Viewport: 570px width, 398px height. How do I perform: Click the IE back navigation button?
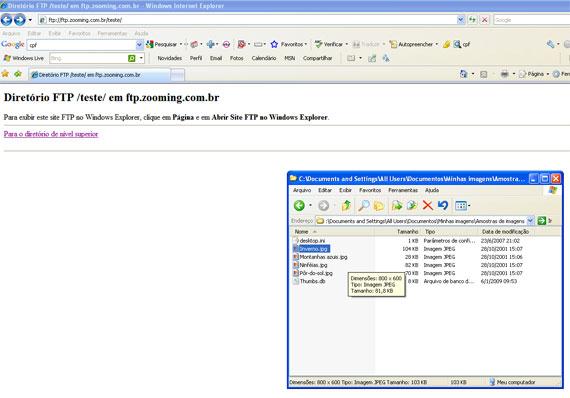point(7,20)
